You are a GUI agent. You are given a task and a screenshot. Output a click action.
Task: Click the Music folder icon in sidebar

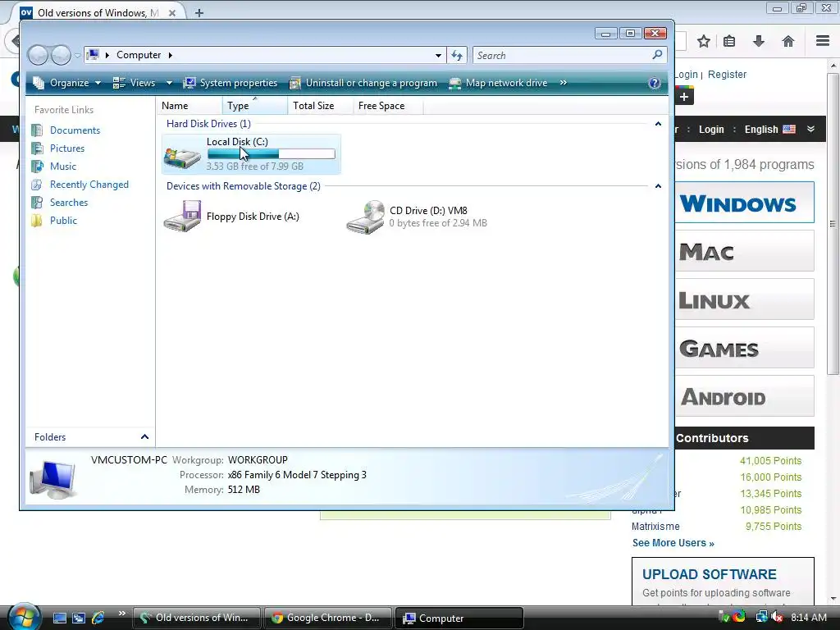(37, 167)
